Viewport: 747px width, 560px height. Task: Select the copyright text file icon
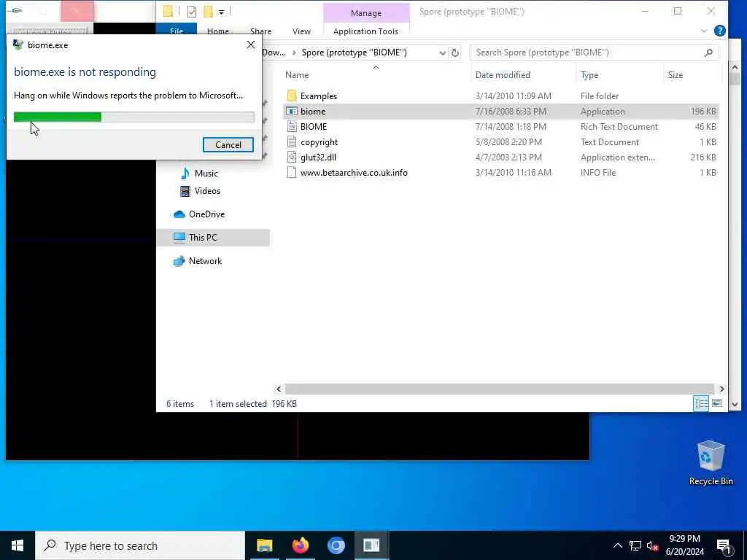[292, 142]
